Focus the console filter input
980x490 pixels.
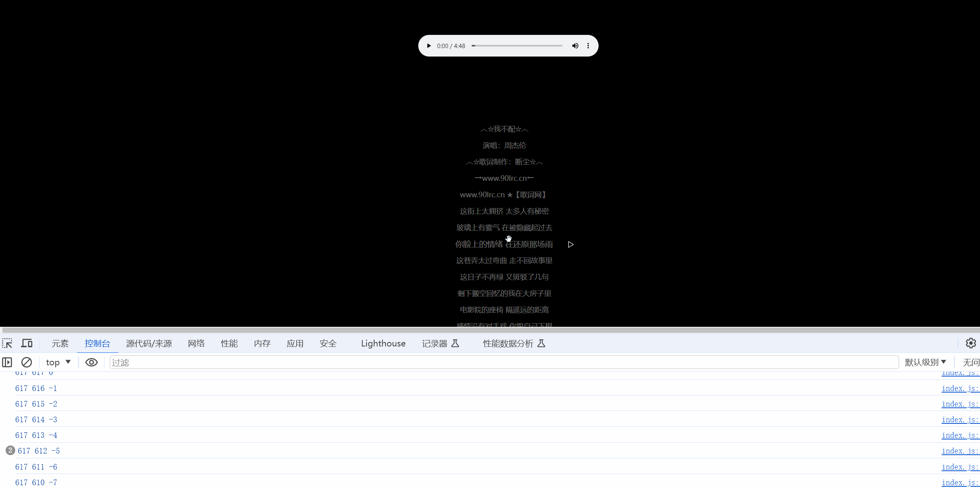(x=504, y=362)
